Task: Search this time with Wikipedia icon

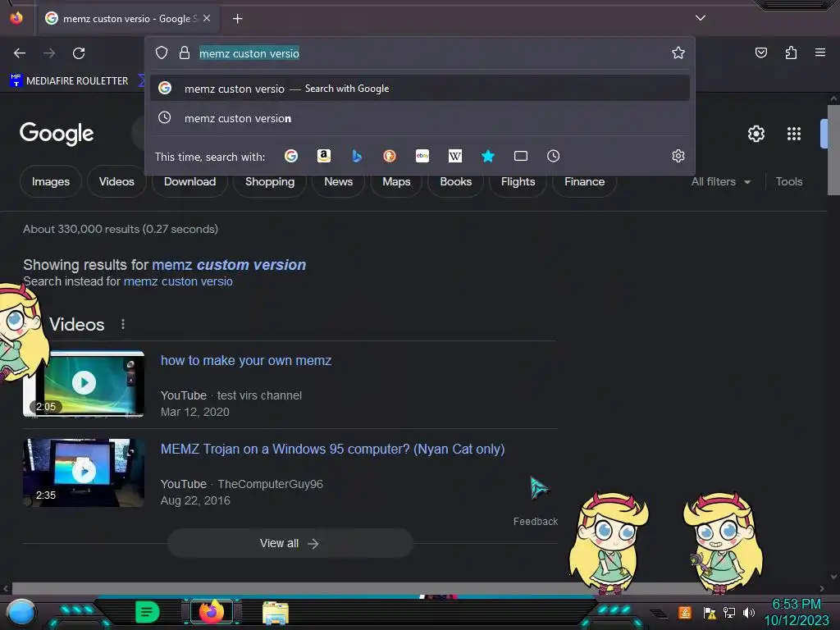Action: tap(454, 156)
